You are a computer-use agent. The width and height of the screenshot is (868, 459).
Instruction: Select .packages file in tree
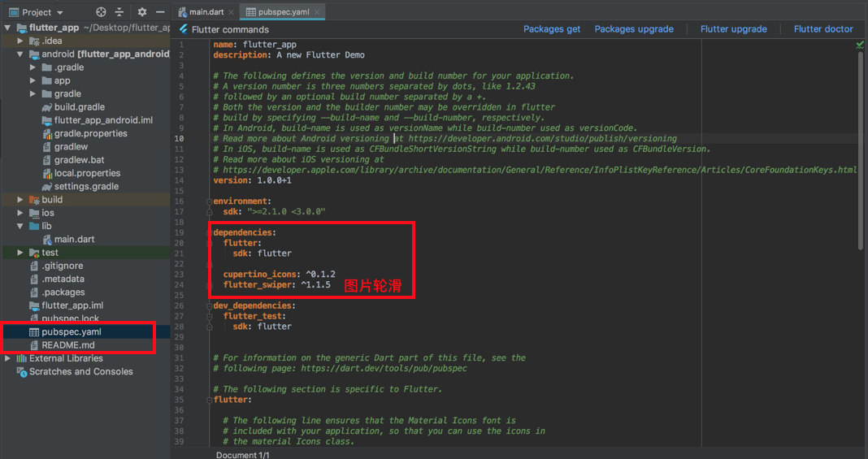(63, 292)
